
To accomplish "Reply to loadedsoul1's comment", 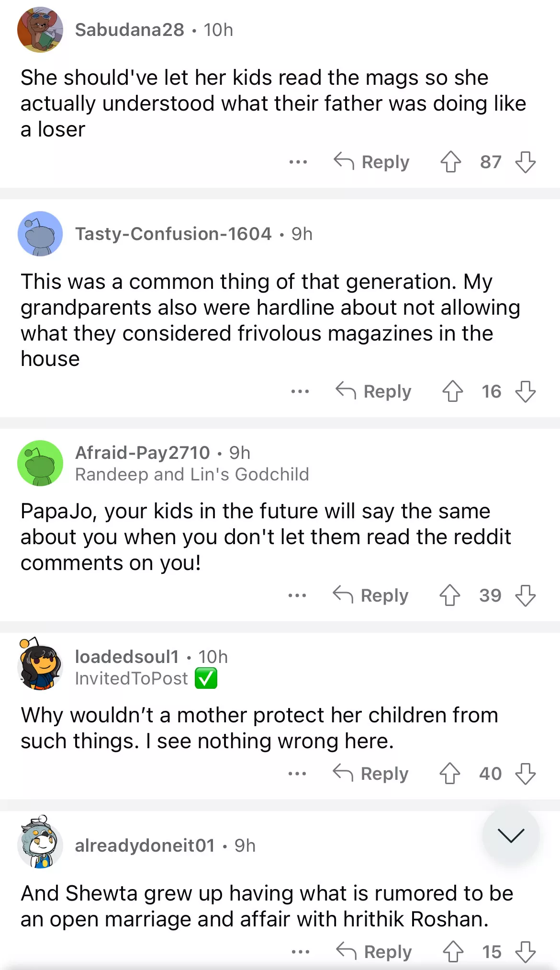I will pyautogui.click(x=371, y=774).
